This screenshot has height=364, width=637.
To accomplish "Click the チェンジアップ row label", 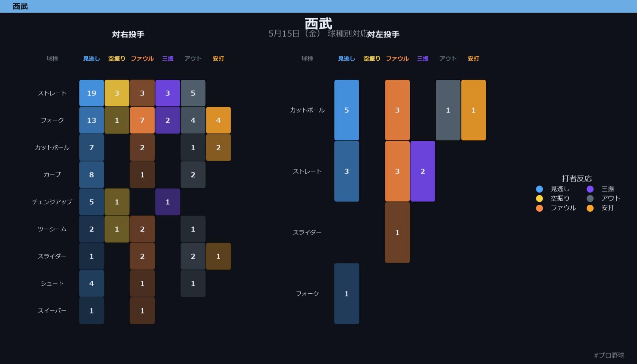I will (52, 202).
